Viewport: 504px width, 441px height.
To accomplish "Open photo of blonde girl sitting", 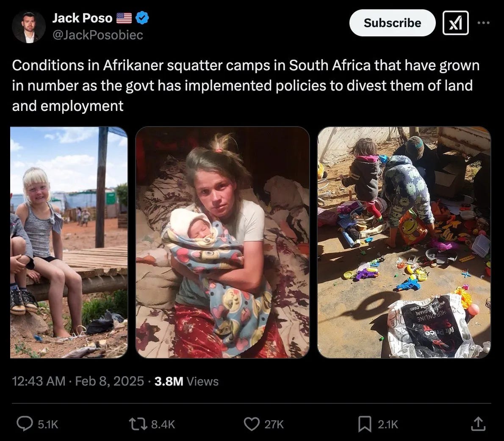I will point(69,242).
